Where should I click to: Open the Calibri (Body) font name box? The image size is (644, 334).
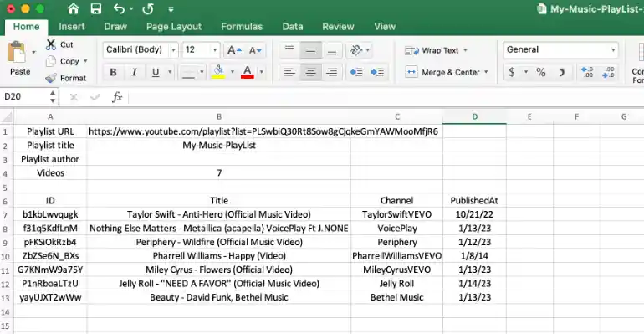tap(140, 49)
